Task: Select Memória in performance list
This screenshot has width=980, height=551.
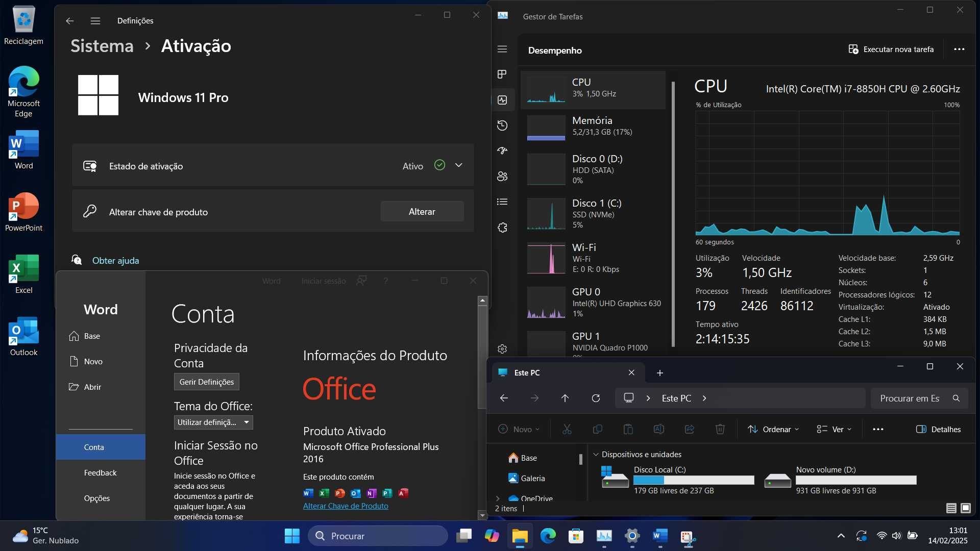Action: (593, 128)
